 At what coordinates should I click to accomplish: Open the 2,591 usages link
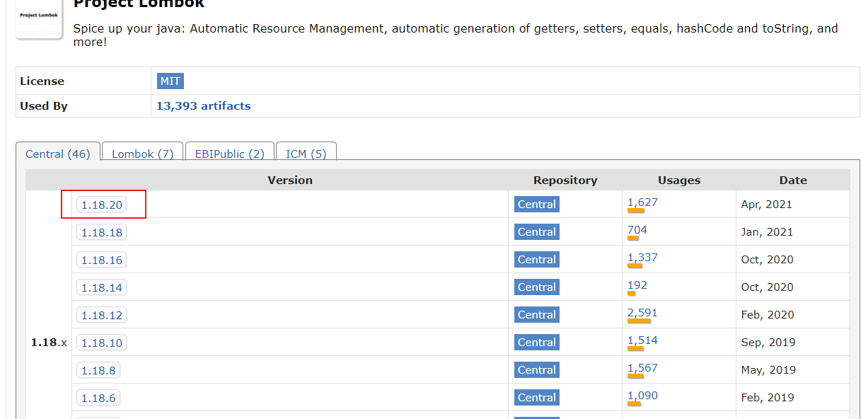point(642,313)
